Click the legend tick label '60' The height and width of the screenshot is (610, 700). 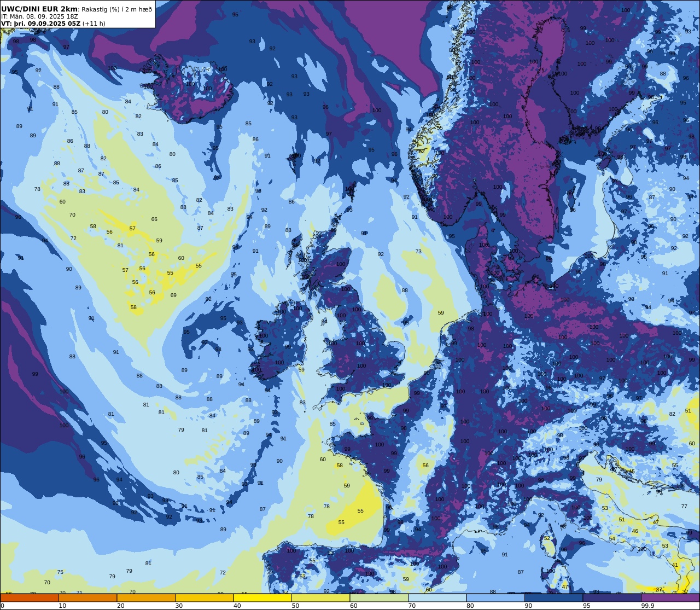pos(353,606)
